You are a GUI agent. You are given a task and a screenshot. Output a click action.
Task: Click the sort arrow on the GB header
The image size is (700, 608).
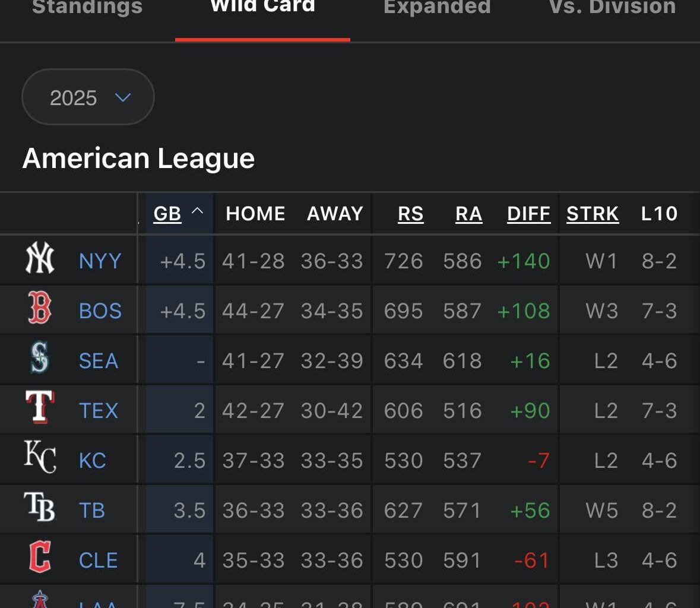198,211
